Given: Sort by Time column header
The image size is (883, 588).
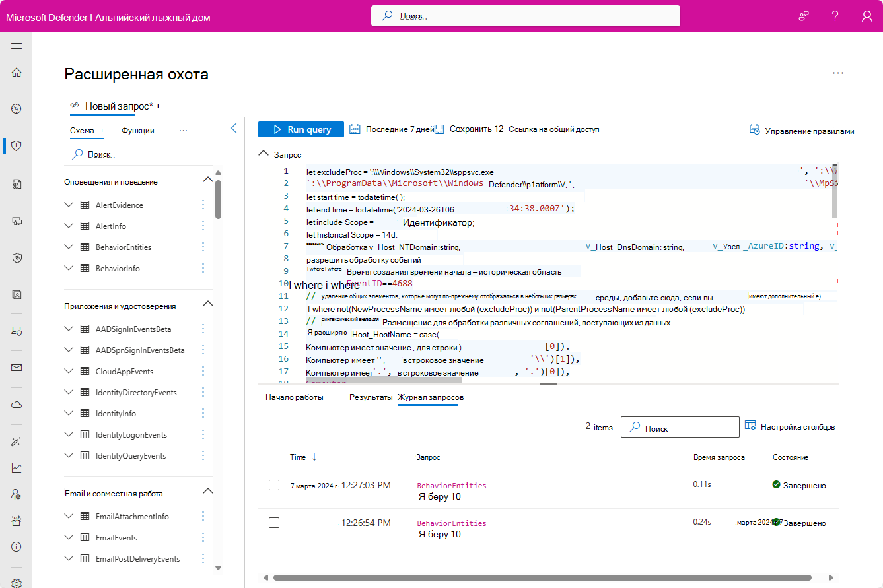Looking at the screenshot, I should pos(304,457).
